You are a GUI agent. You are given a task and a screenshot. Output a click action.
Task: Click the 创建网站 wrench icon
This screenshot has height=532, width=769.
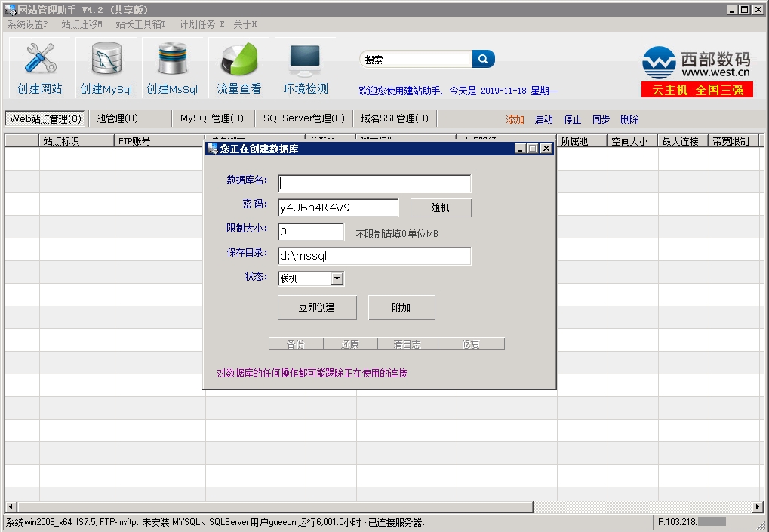pos(40,60)
